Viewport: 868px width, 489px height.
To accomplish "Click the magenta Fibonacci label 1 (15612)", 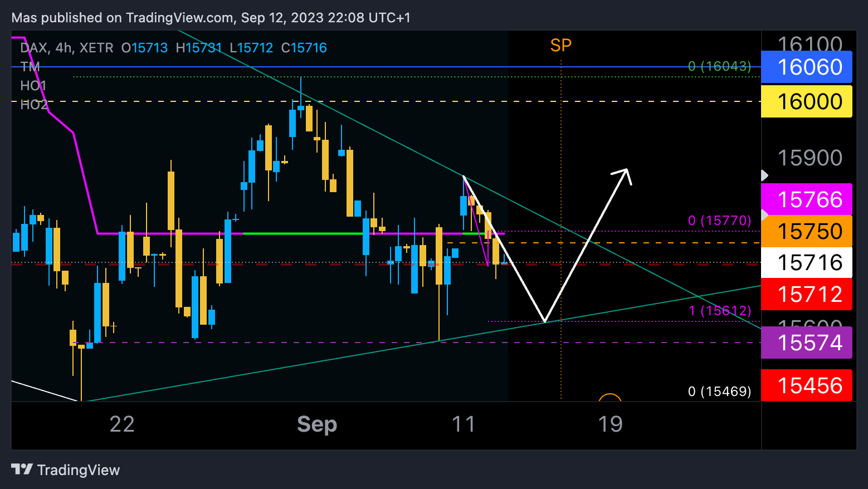I will pos(720,311).
